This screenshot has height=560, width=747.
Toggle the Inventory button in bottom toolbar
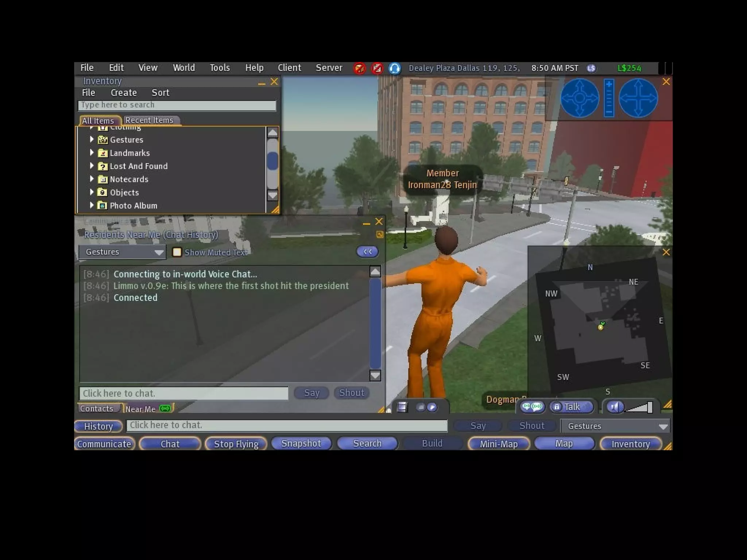(631, 444)
